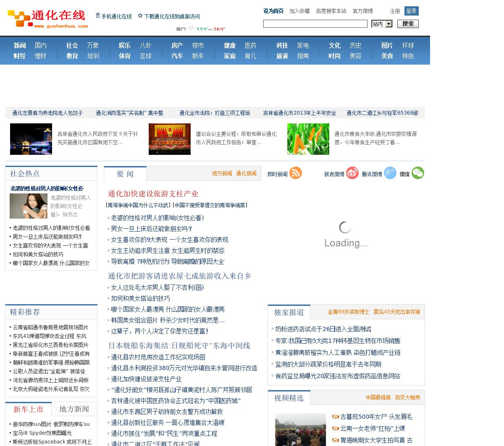Image resolution: width=504 pixels, height=446 pixels.
Task: Select the 新车上市 tab
Action: [x=28, y=409]
